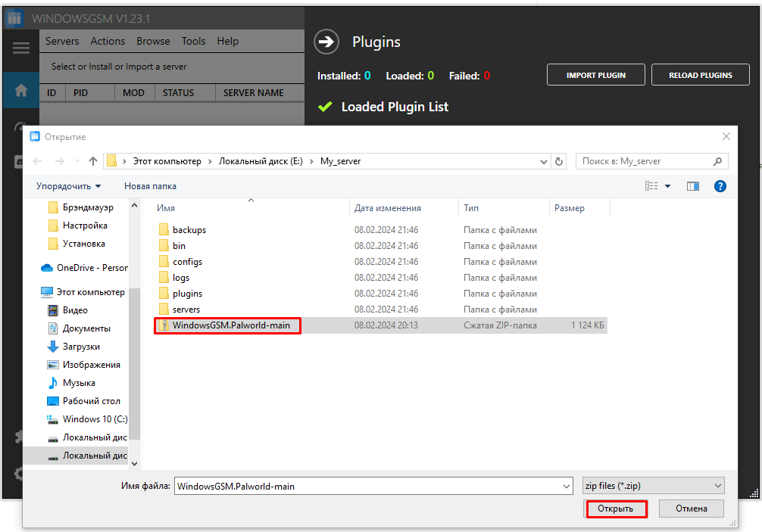The height and width of the screenshot is (532, 762).
Task: Select Windows 10 (C:) drive
Action: [x=87, y=419]
